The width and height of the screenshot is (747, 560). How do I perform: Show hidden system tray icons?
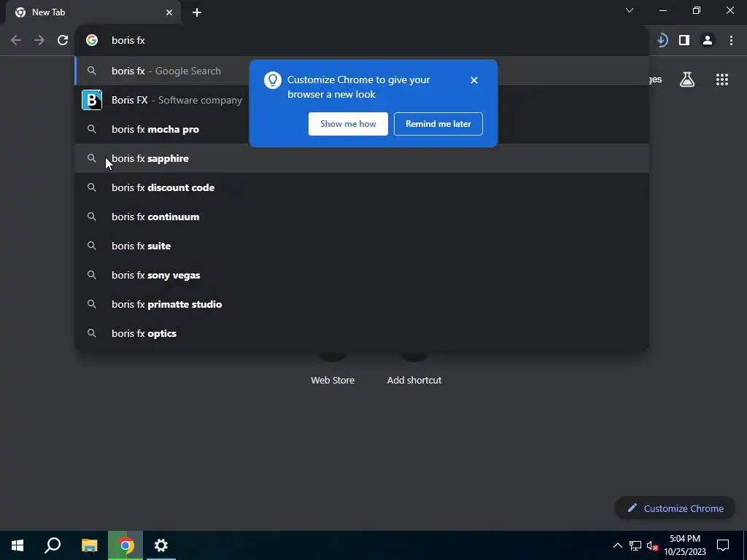click(617, 545)
